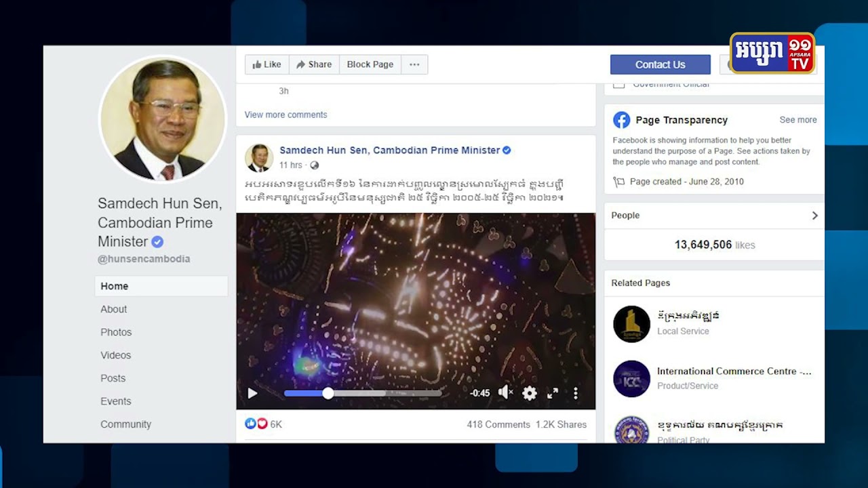Play the video with the play button
This screenshot has height=488, width=868.
pos(252,393)
